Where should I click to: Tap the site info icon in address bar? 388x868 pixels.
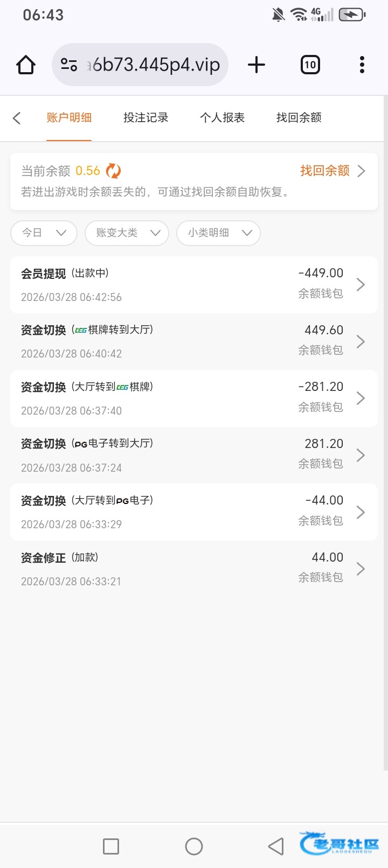tap(69, 65)
